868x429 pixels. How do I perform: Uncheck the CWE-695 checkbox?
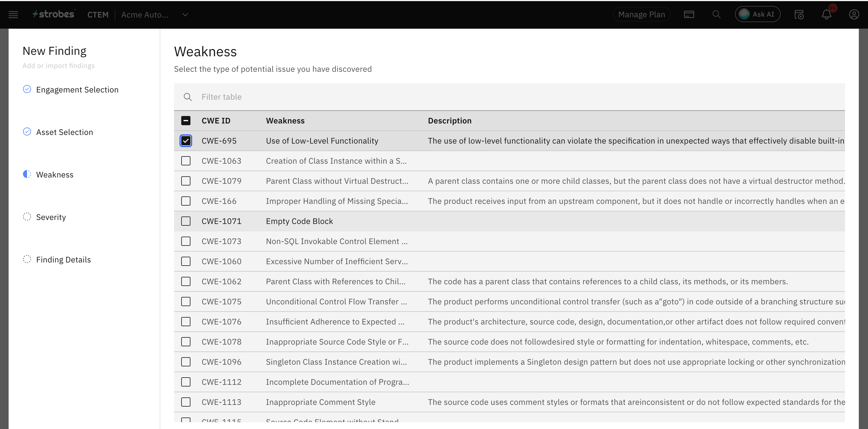[186, 141]
